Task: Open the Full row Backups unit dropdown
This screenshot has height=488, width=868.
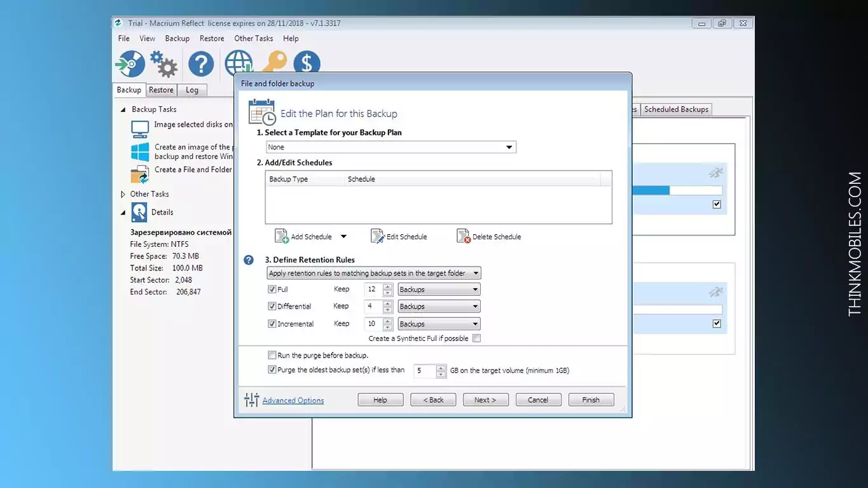Action: (x=439, y=289)
